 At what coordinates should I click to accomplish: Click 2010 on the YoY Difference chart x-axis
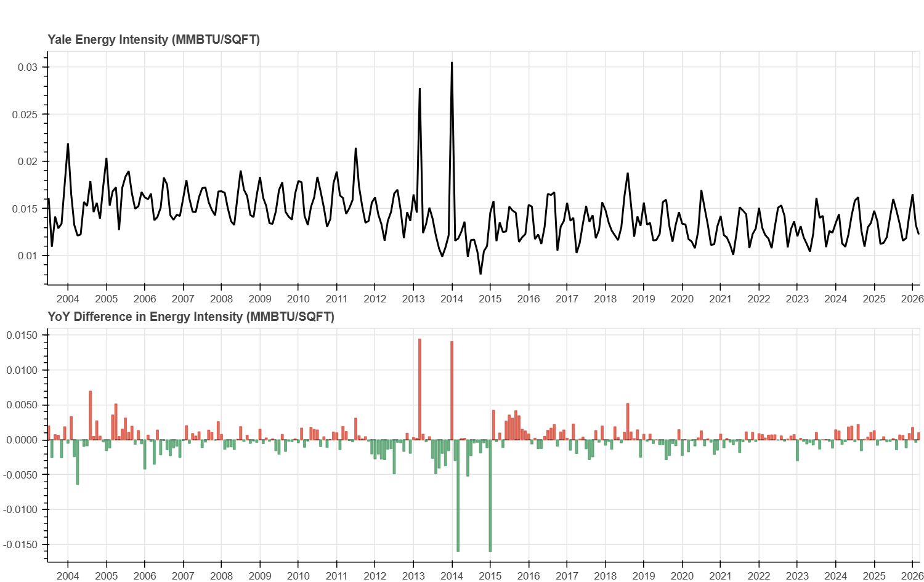pos(298,576)
